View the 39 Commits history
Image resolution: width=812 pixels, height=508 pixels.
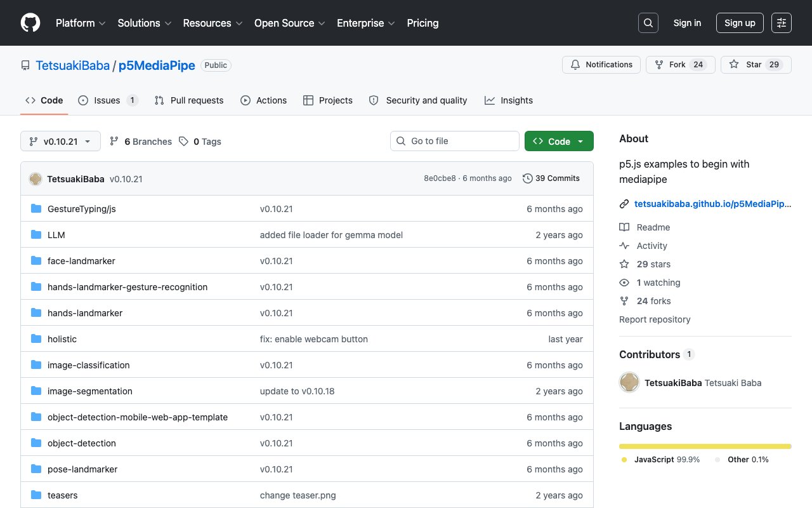pyautogui.click(x=551, y=178)
